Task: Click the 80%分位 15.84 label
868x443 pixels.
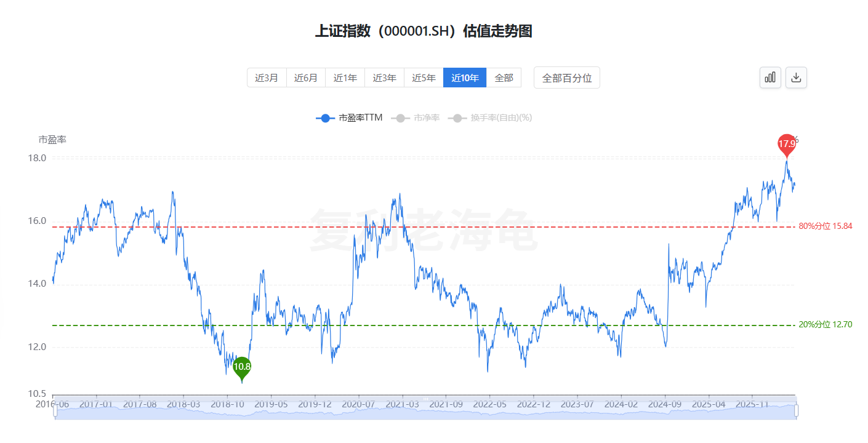Action: pos(826,226)
